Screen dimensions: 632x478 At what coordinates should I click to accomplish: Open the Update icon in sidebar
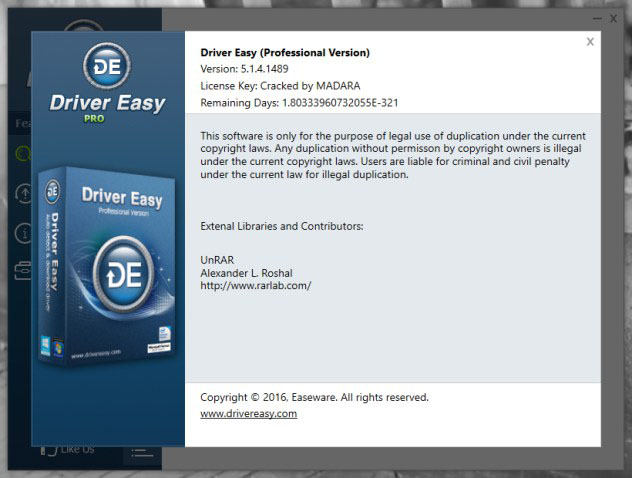point(23,193)
